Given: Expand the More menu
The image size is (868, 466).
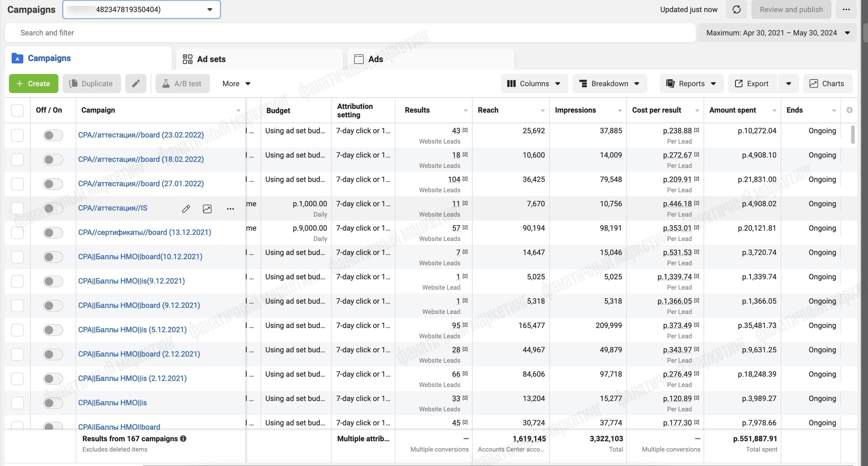Looking at the screenshot, I should click(236, 83).
